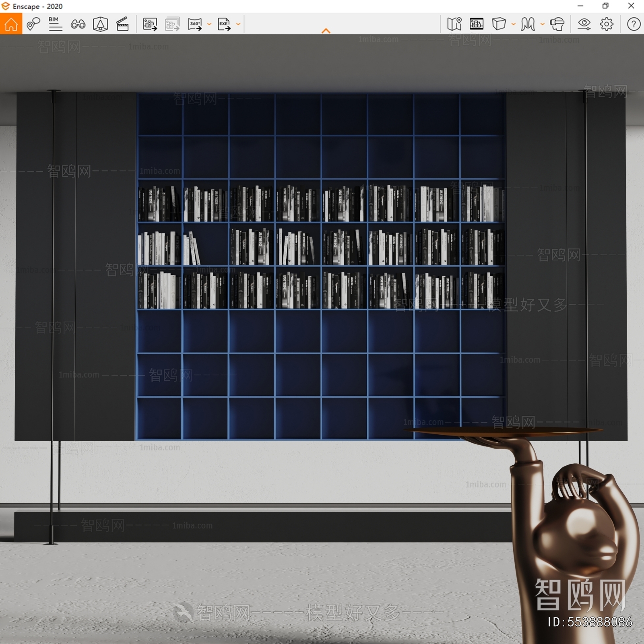Restore down the Enscape window
This screenshot has width=644, height=644.
[605, 6]
